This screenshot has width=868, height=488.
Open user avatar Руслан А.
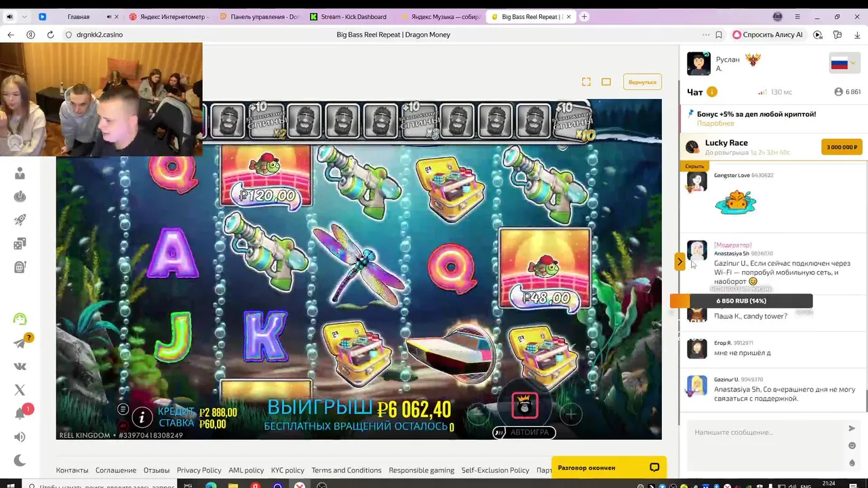tap(698, 64)
